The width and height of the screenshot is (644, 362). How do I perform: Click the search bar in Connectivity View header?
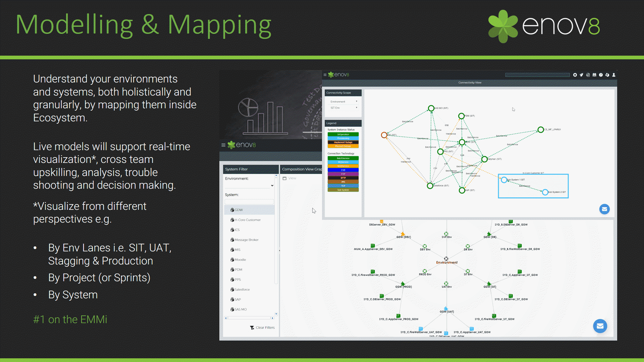click(537, 75)
